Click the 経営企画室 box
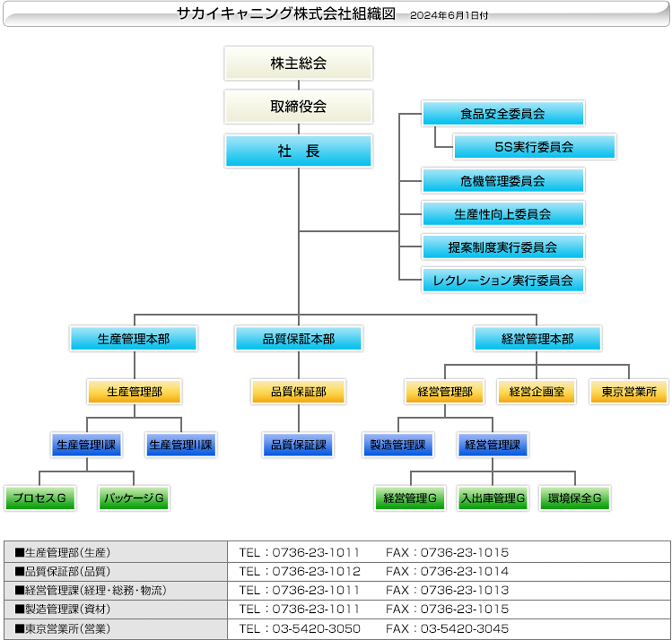Viewport: 672px width, 640px height. [x=536, y=392]
